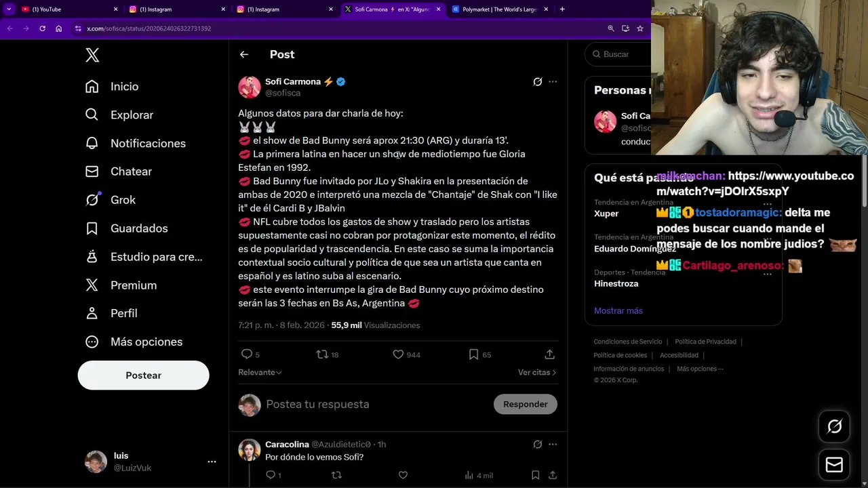
Task: Expand Más opciones in footer
Action: [x=700, y=369]
